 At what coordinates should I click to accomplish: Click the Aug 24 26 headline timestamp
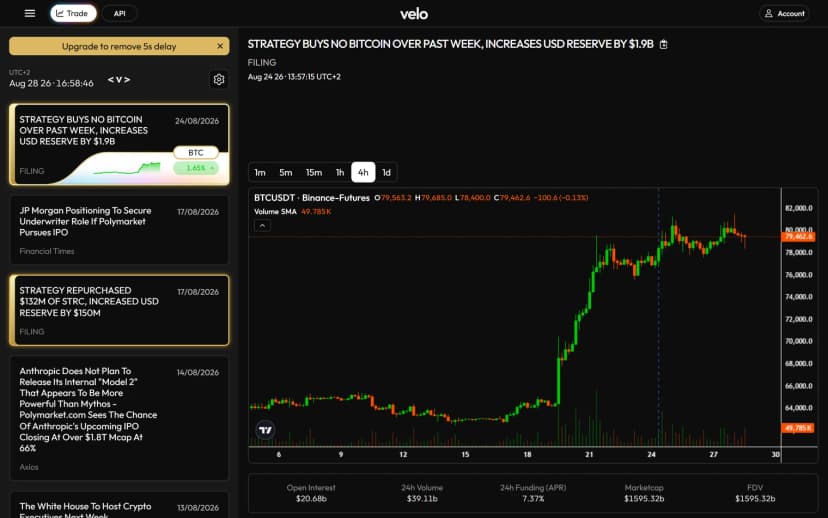pos(294,77)
